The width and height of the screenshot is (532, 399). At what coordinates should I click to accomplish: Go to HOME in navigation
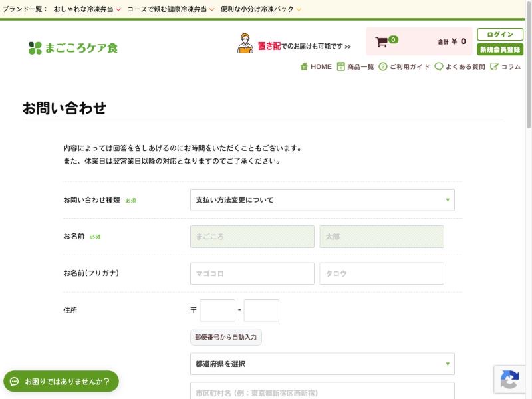[x=316, y=66]
